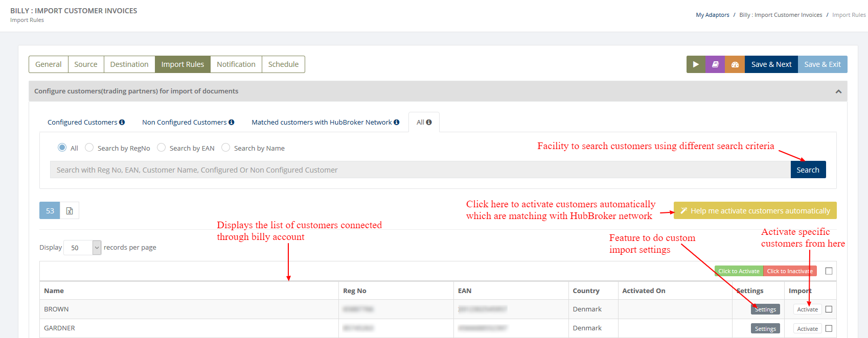Tick the import checkbox for BROWN
The image size is (868, 338).
829,309
